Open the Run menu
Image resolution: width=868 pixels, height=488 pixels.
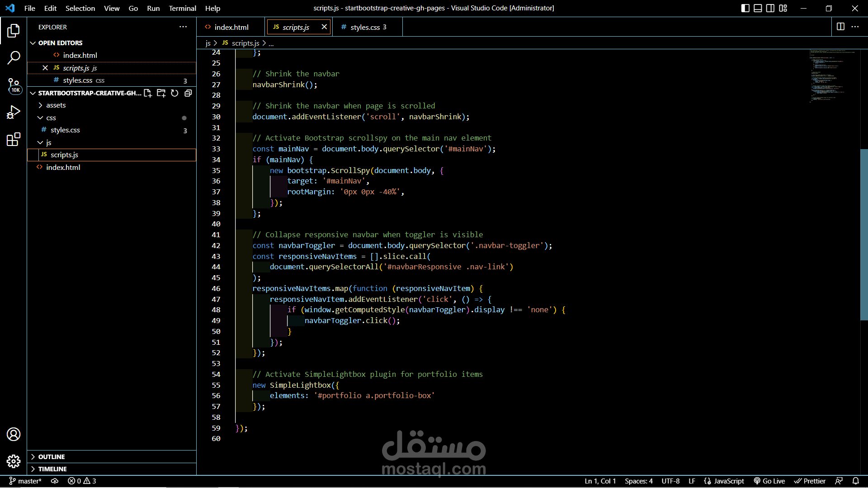point(153,8)
